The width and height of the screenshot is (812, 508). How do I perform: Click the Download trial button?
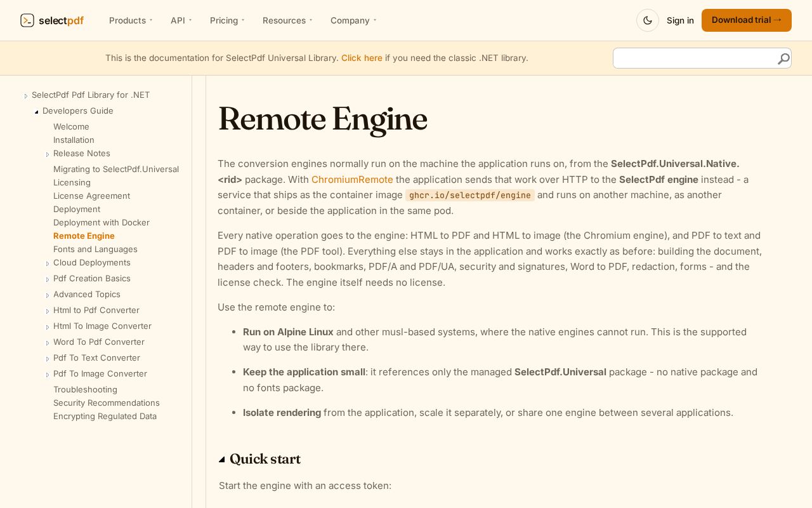point(747,20)
